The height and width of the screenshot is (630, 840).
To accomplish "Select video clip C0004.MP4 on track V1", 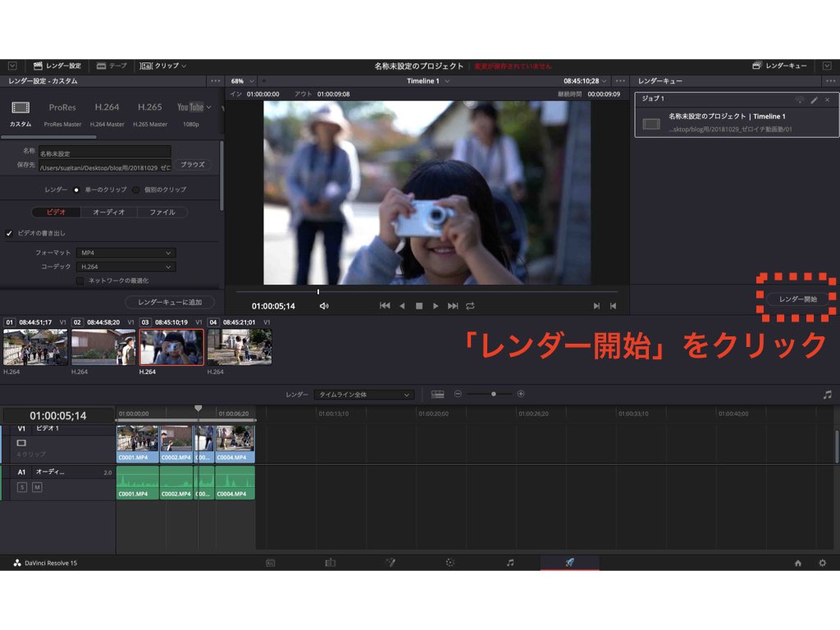I will (235, 444).
